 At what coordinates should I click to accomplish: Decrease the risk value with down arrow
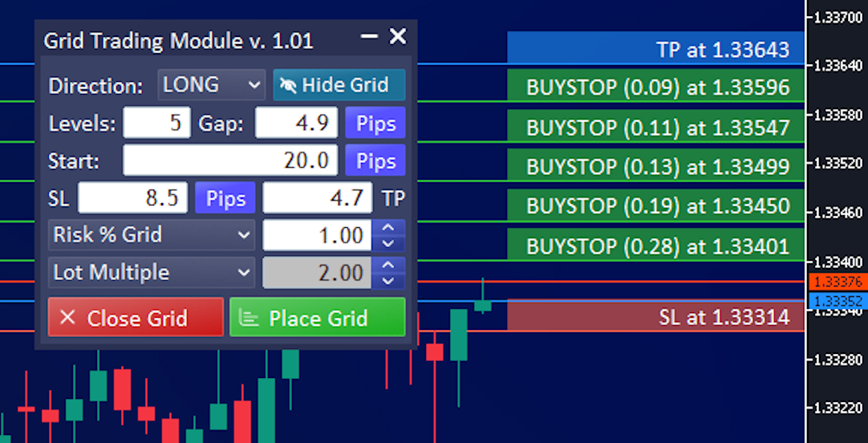[x=388, y=243]
